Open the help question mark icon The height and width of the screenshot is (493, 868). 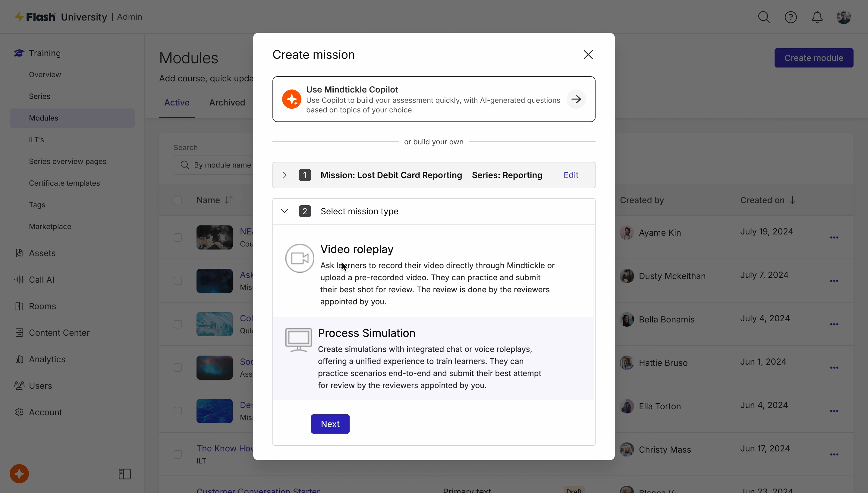point(791,17)
